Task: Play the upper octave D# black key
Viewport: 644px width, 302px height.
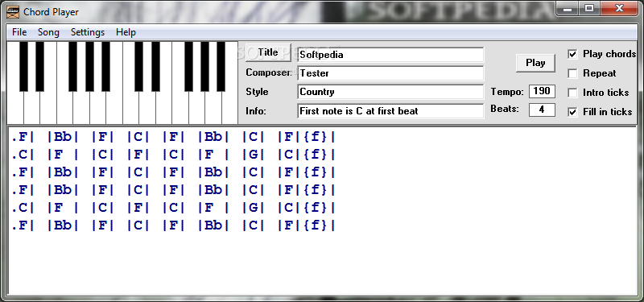Action: [155, 67]
